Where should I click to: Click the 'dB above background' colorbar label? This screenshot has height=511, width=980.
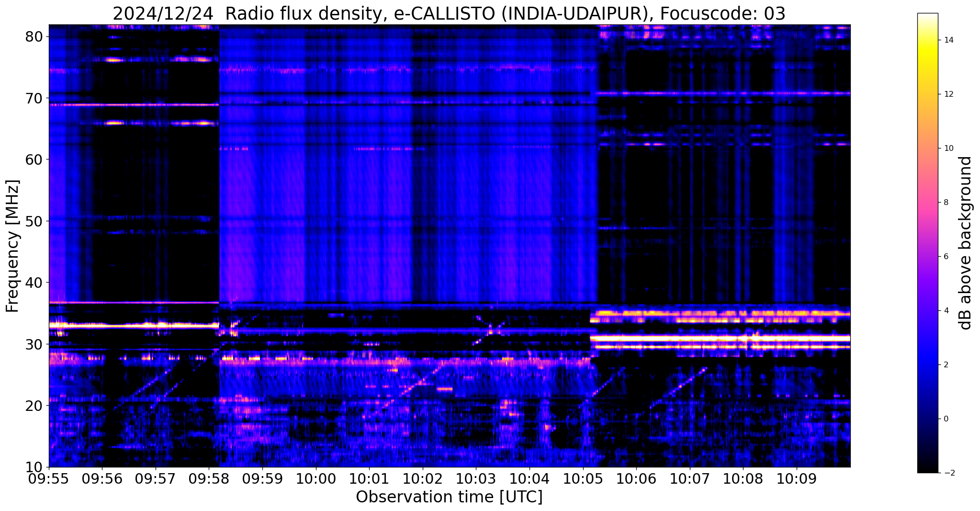click(966, 243)
